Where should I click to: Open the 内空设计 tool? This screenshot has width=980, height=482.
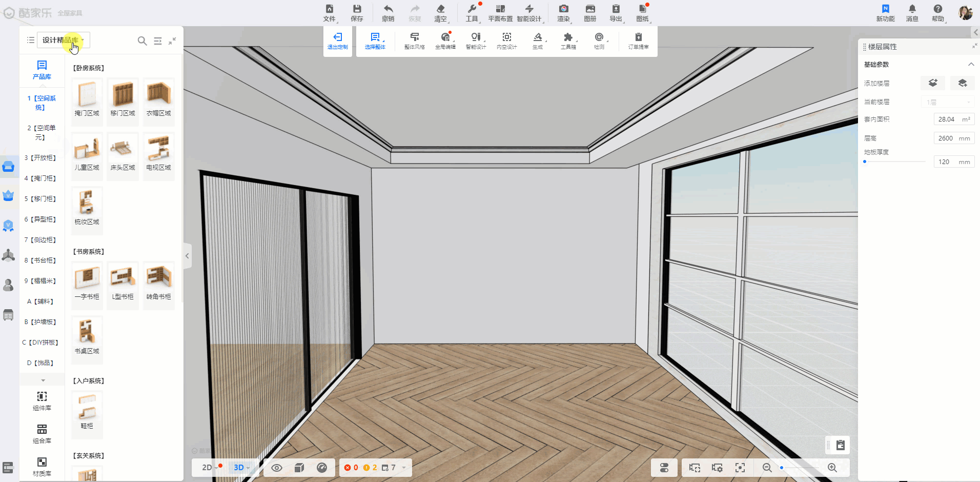(506, 37)
